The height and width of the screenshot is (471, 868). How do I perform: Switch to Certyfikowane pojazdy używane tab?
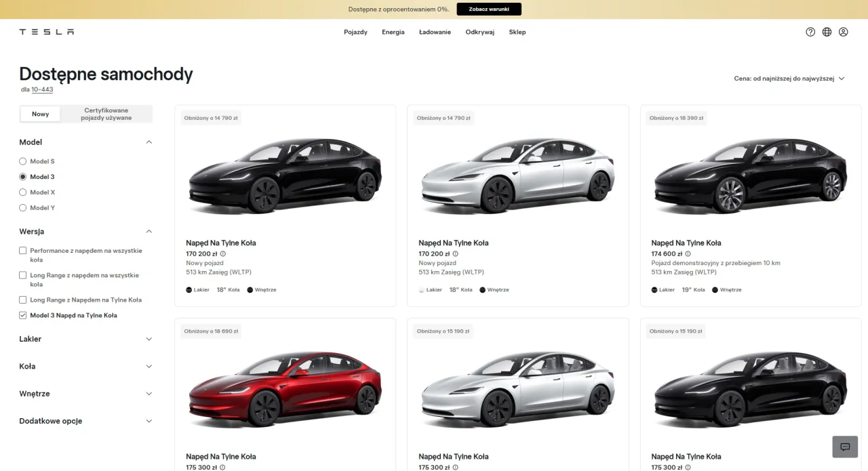(106, 113)
